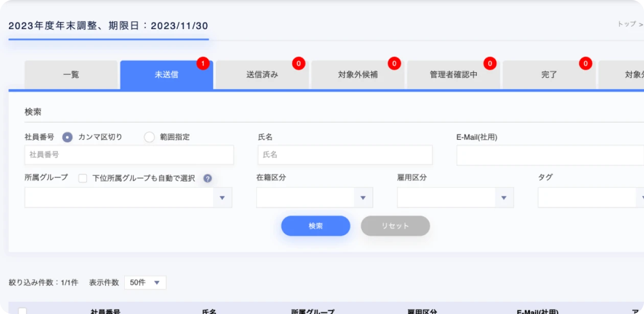Enable 下位所属グループも自動で選択 checkbox

[83, 178]
